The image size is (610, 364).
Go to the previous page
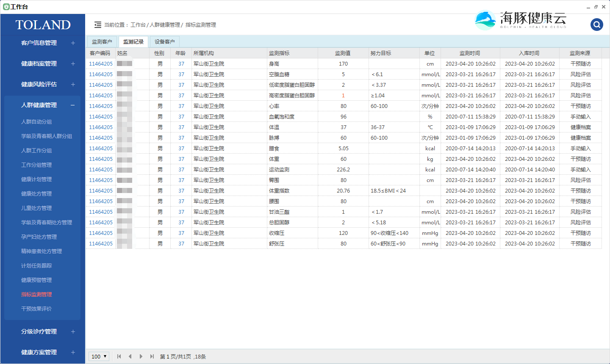(130, 356)
